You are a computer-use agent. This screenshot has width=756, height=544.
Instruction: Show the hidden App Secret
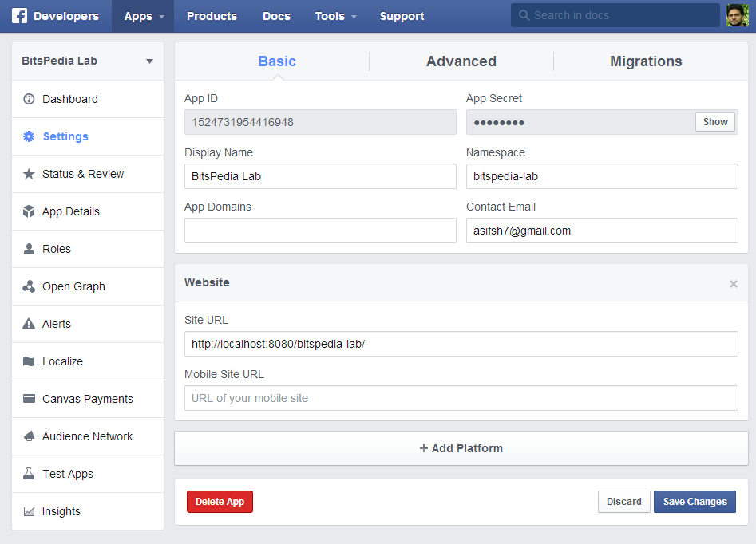tap(714, 122)
